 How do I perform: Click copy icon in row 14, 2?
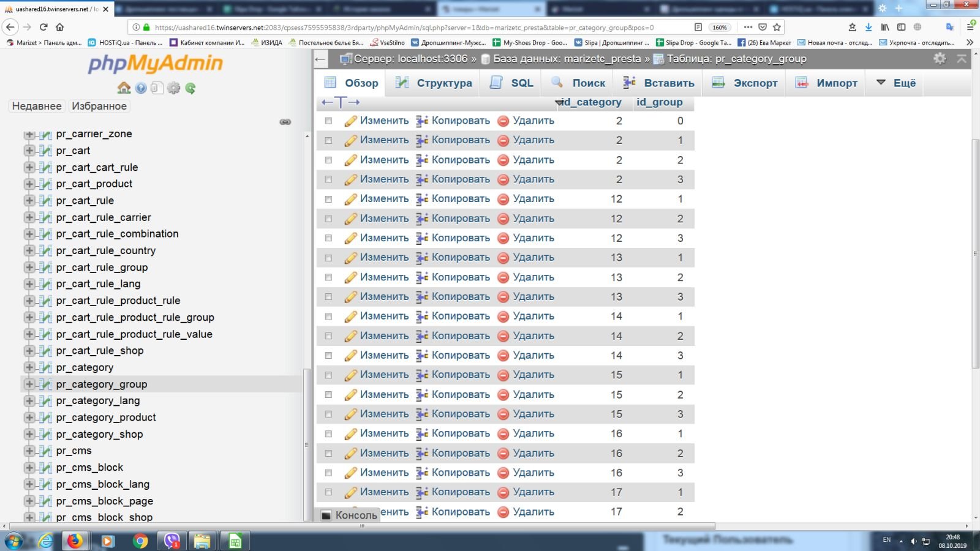[422, 336]
